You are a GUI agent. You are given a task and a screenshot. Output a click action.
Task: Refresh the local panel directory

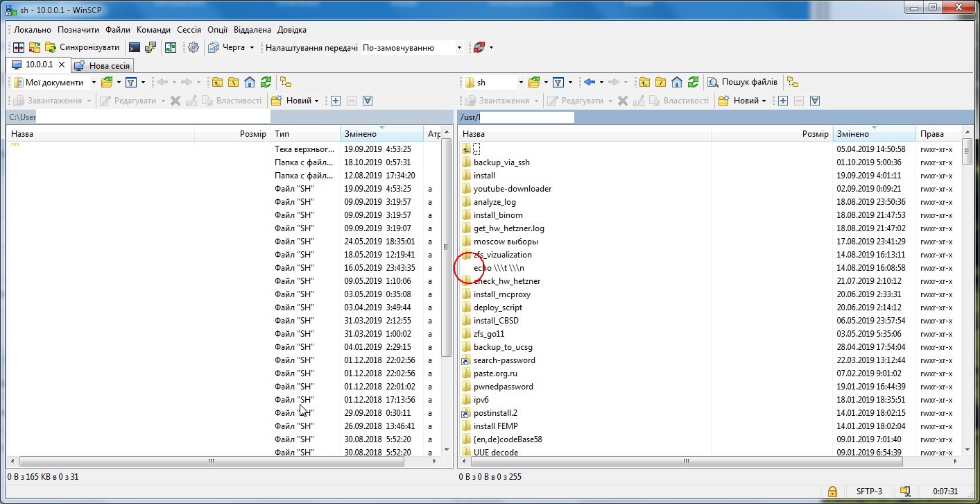pyautogui.click(x=266, y=82)
